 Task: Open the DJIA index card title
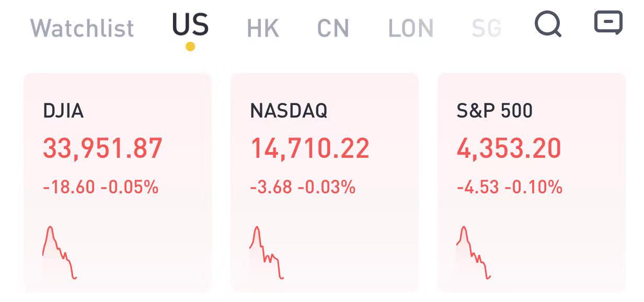click(x=63, y=111)
